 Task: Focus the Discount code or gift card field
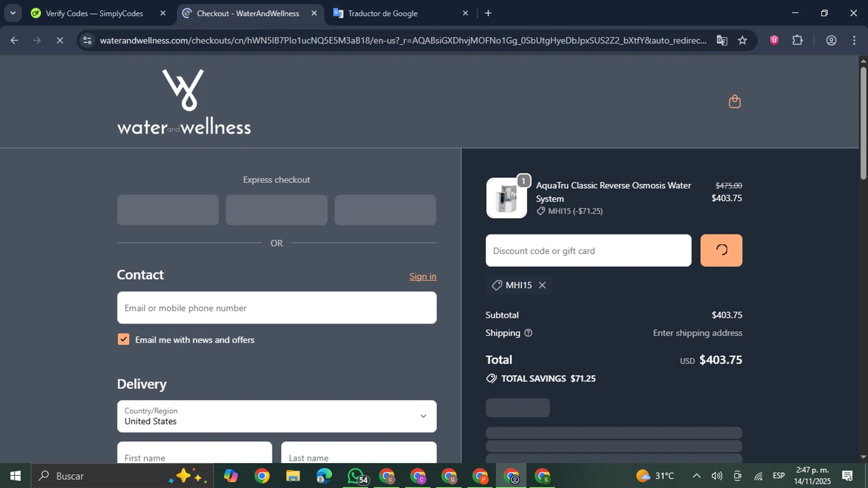click(589, 251)
